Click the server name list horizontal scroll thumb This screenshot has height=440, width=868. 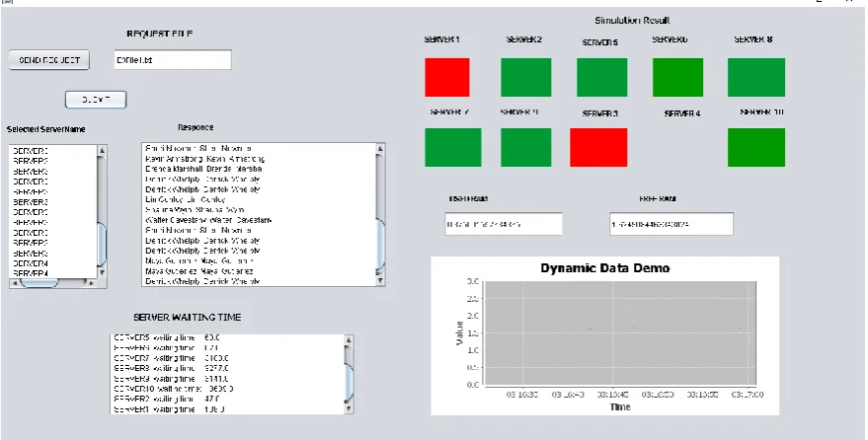point(39,283)
